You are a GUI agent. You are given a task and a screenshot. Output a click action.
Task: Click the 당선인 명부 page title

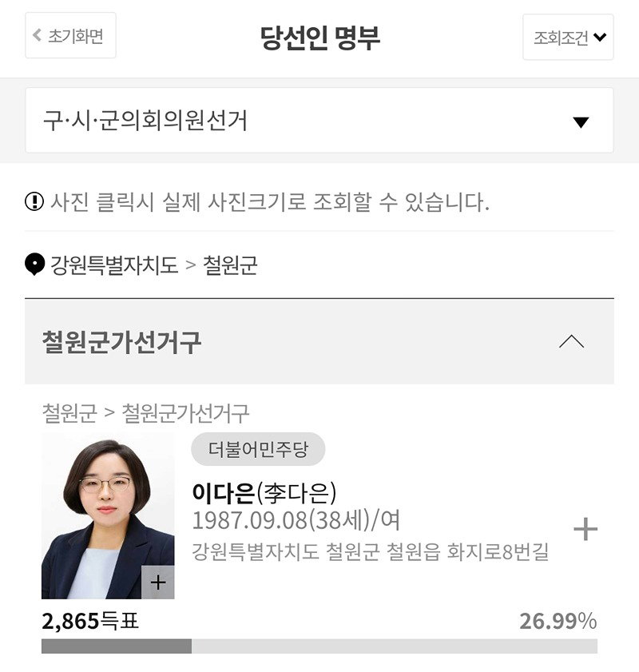pyautogui.click(x=320, y=38)
